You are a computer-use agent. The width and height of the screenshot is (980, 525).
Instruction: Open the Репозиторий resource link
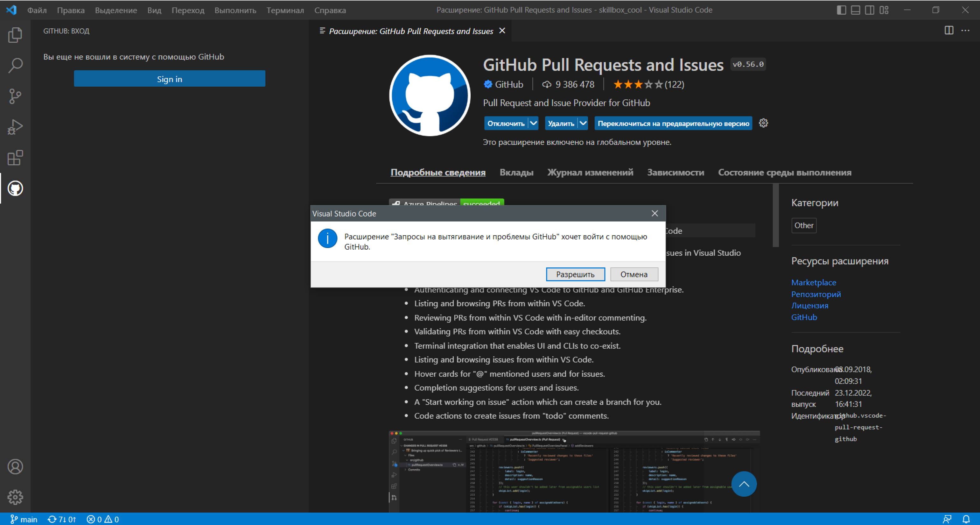816,294
